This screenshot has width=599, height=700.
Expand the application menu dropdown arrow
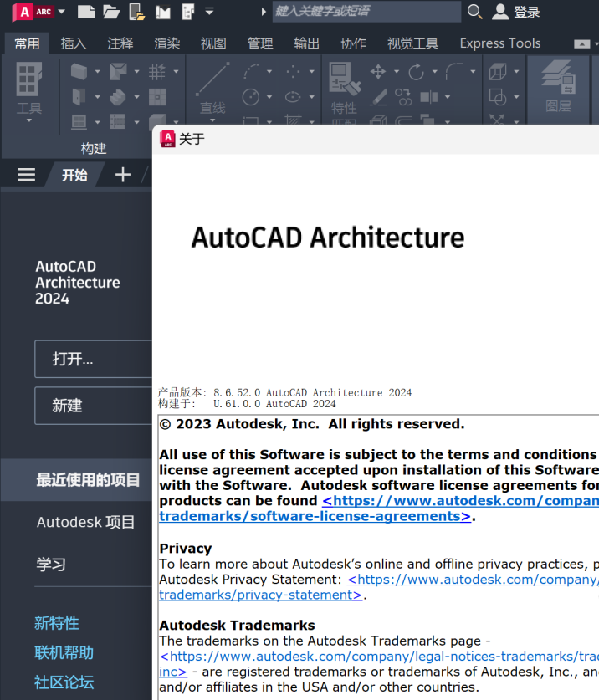pos(62,12)
